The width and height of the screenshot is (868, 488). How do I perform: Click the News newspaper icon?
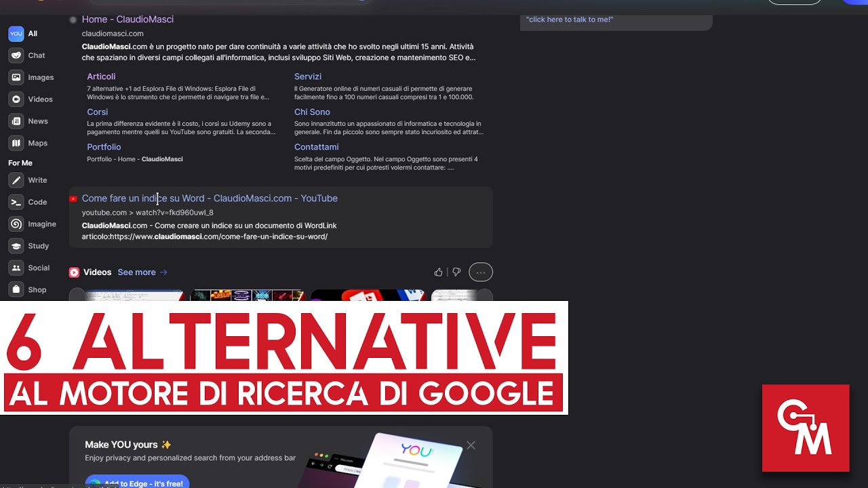point(16,121)
